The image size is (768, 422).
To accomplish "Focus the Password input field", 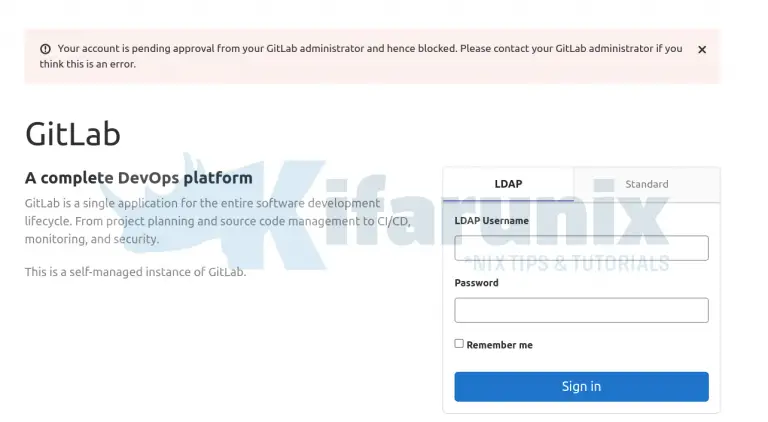I will tap(581, 310).
